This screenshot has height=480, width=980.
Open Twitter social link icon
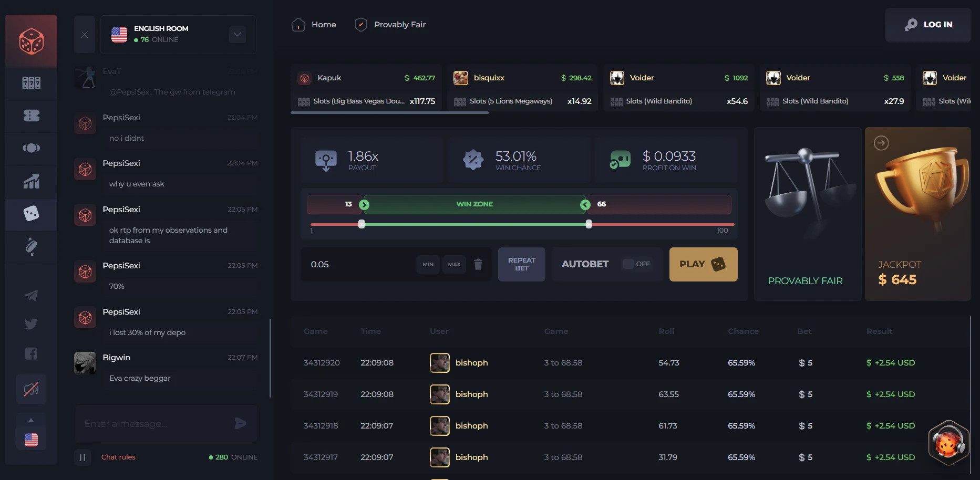tap(31, 324)
